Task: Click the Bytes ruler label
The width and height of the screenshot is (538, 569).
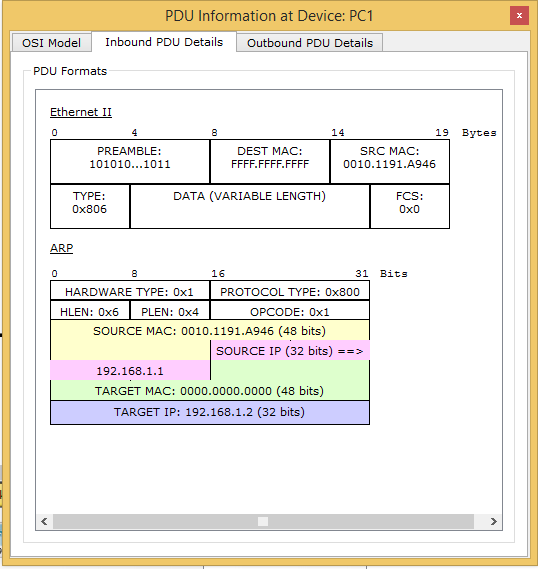Action: point(479,132)
